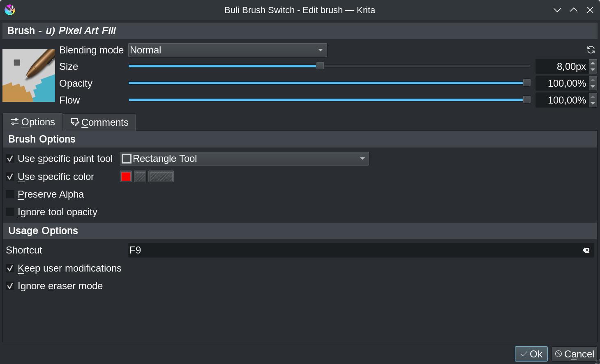Viewport: 600px width, 364px height.
Task: Increase Size value with up arrow
Action: click(593, 63)
